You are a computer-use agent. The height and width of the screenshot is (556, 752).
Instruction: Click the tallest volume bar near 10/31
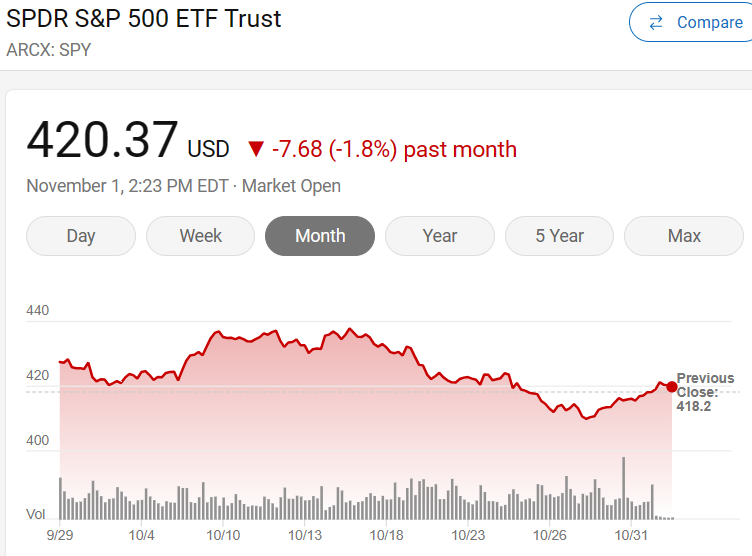click(623, 488)
